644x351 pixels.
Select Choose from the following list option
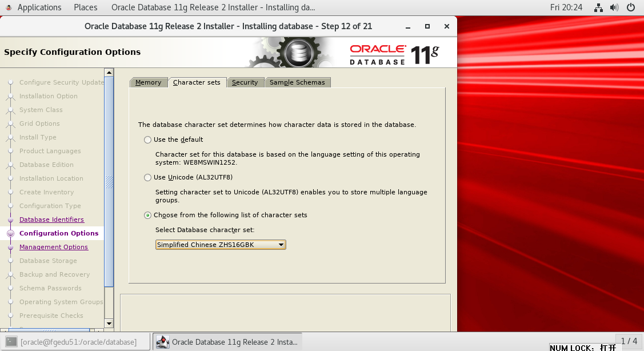point(147,216)
